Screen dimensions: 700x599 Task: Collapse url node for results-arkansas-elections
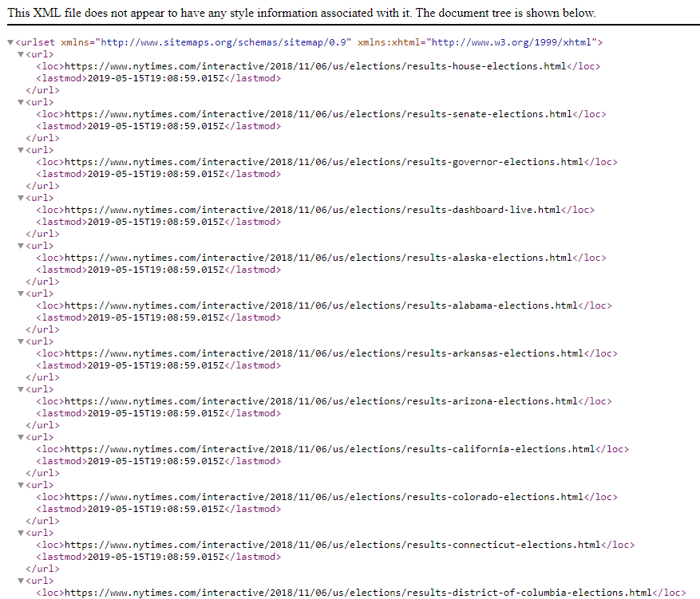tap(21, 341)
